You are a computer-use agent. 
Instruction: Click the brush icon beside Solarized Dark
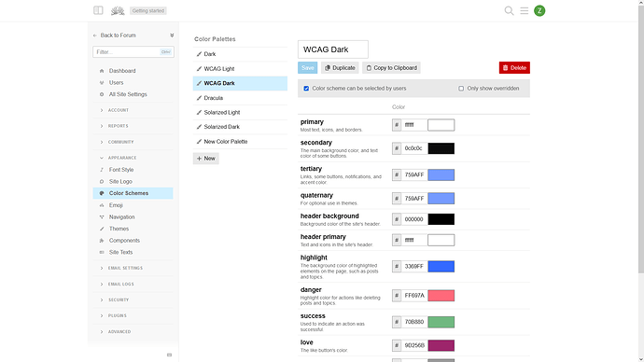199,127
